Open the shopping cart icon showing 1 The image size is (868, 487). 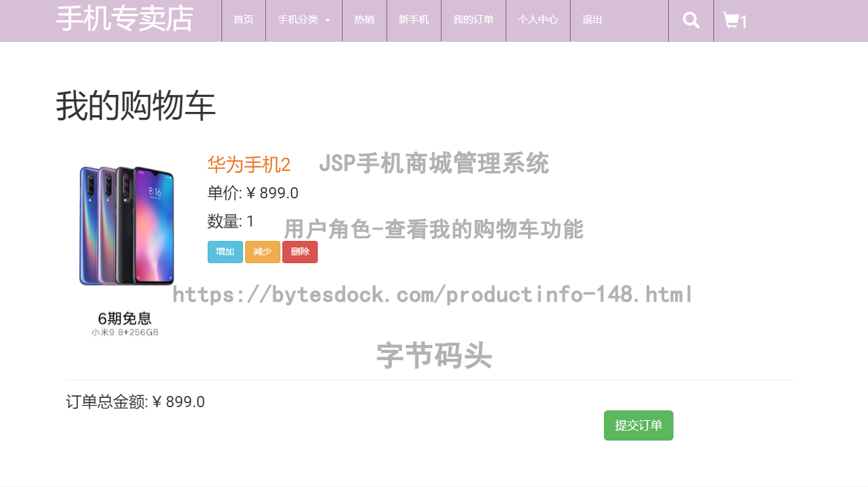click(x=735, y=21)
